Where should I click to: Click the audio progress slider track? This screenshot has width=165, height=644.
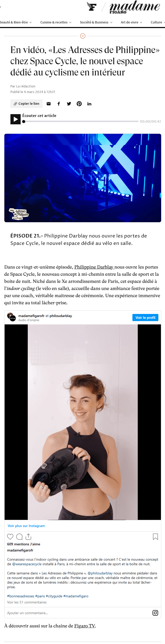tap(80, 122)
